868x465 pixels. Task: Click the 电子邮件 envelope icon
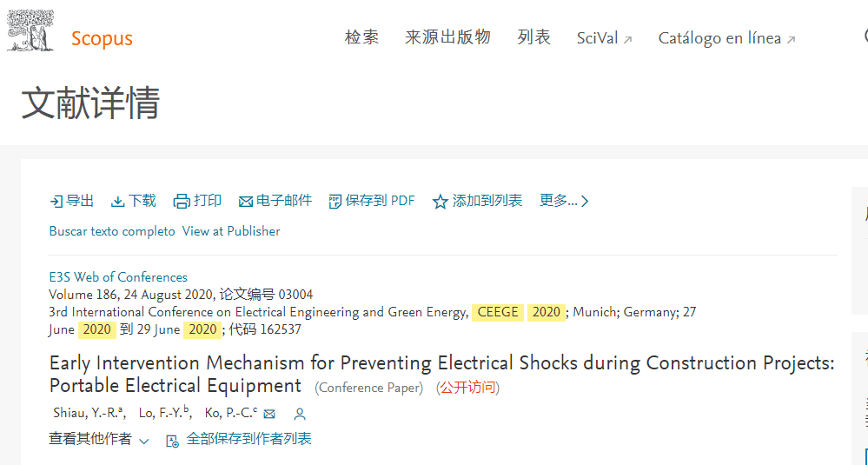246,202
